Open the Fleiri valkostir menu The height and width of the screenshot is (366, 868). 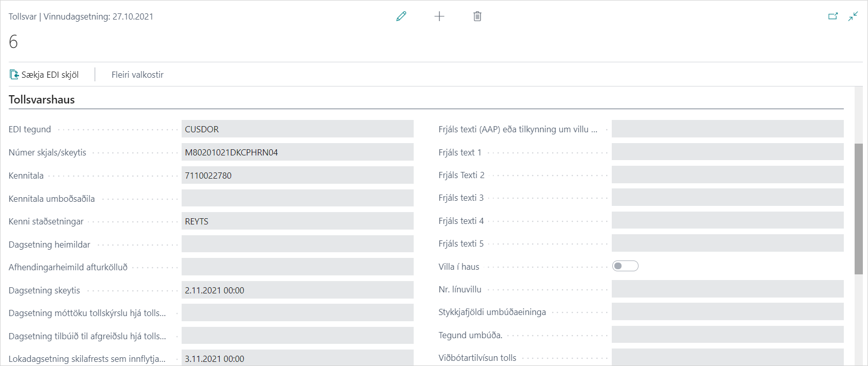pyautogui.click(x=137, y=75)
